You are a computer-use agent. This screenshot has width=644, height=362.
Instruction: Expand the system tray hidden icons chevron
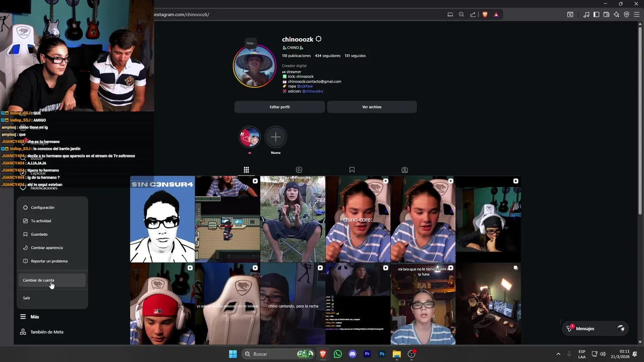click(x=558, y=354)
